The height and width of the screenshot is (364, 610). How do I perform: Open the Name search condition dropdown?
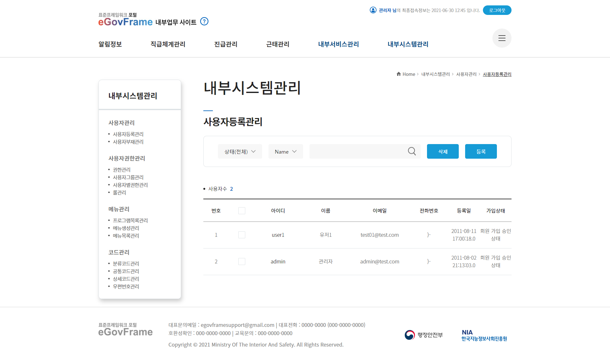click(285, 152)
